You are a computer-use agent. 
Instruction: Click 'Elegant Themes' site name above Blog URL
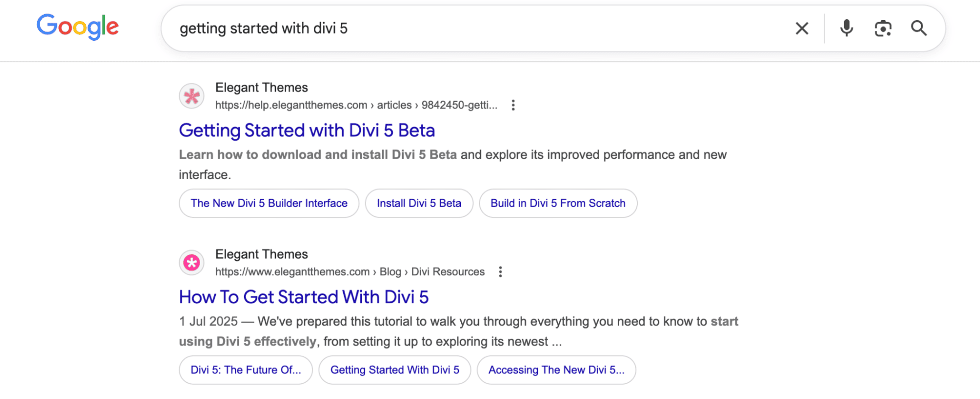262,254
